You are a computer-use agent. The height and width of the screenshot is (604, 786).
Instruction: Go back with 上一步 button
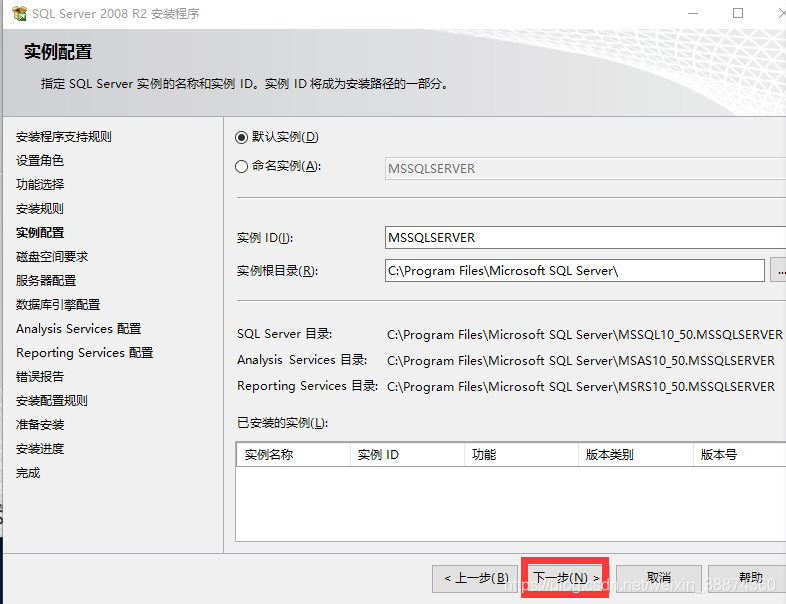tap(475, 578)
